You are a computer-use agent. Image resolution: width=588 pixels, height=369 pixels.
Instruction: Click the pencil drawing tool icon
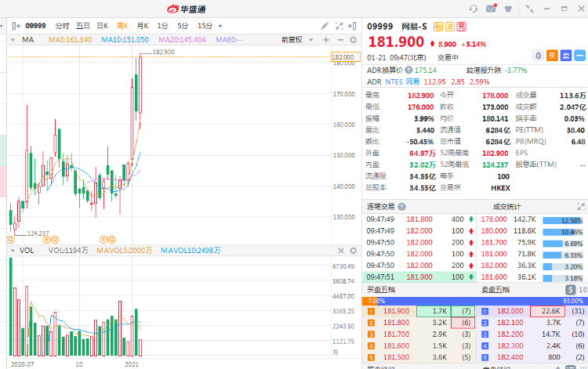click(325, 26)
